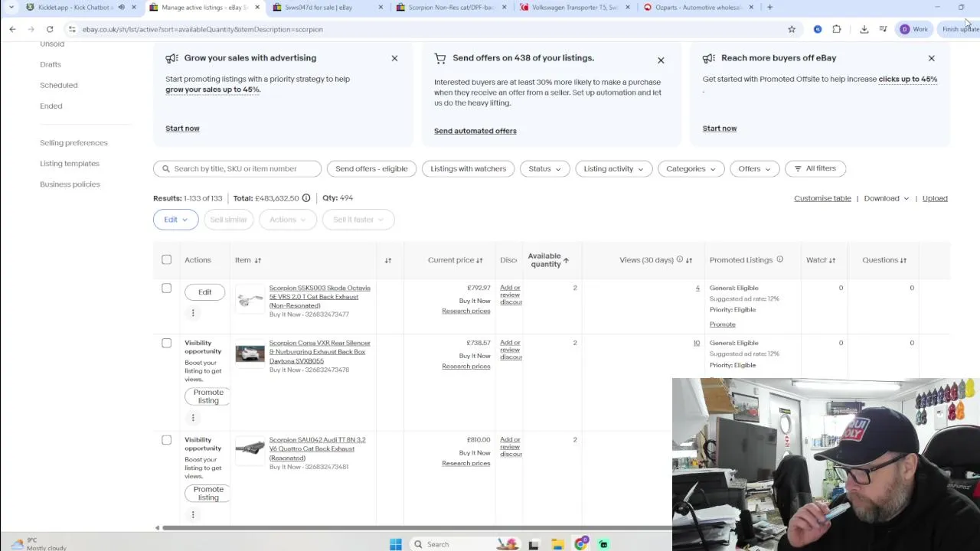
Task: Go to Business policies
Action: (70, 184)
